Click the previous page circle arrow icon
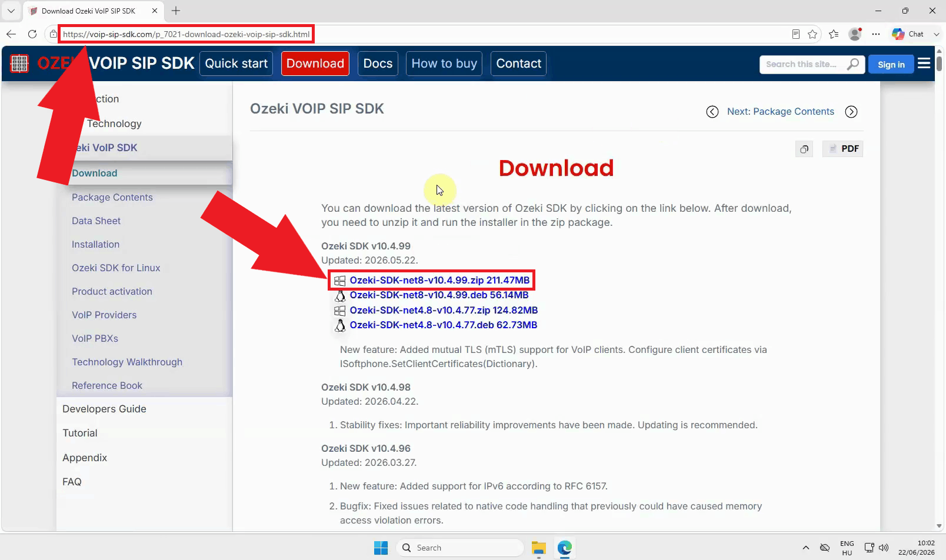The height and width of the screenshot is (560, 946). tap(712, 112)
